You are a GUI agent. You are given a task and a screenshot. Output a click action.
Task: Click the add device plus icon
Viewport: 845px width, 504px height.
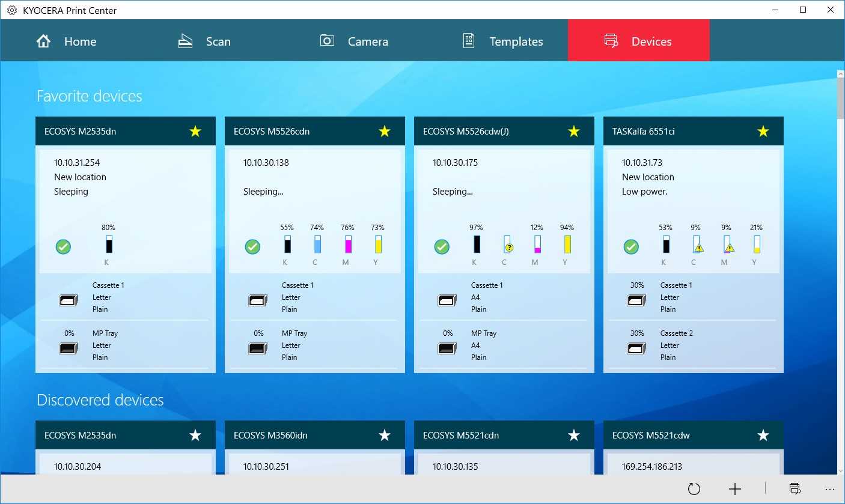pyautogui.click(x=734, y=488)
